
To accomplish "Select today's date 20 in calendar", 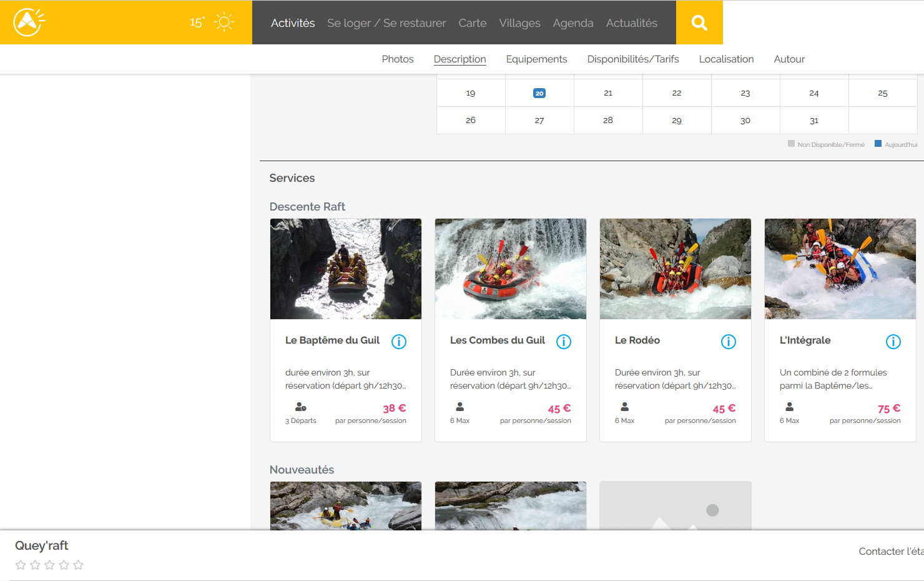I will click(x=539, y=93).
